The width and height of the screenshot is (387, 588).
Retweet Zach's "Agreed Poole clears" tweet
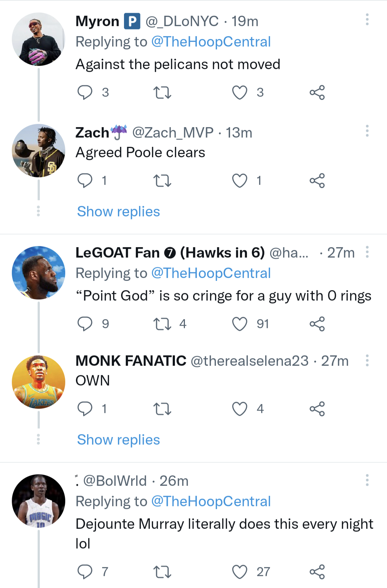point(162,181)
